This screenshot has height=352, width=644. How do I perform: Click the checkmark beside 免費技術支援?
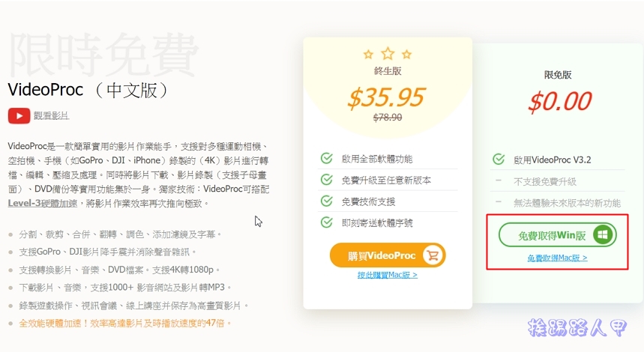(x=327, y=201)
